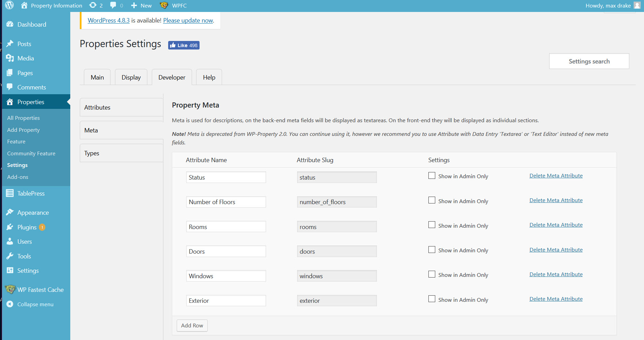Click the Tools wrench icon
Image resolution: width=644 pixels, height=340 pixels.
pyautogui.click(x=10, y=256)
